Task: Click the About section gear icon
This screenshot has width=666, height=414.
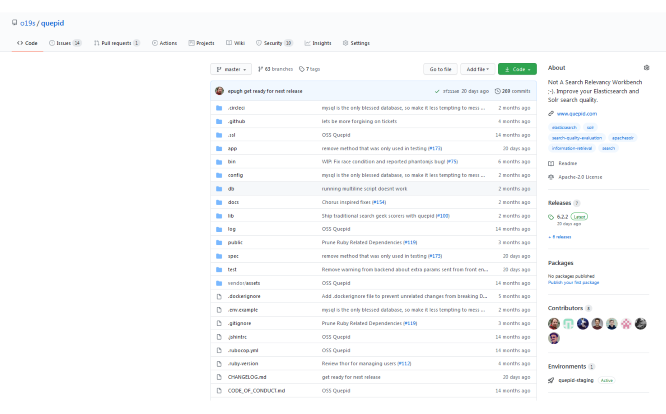Action: (646, 68)
